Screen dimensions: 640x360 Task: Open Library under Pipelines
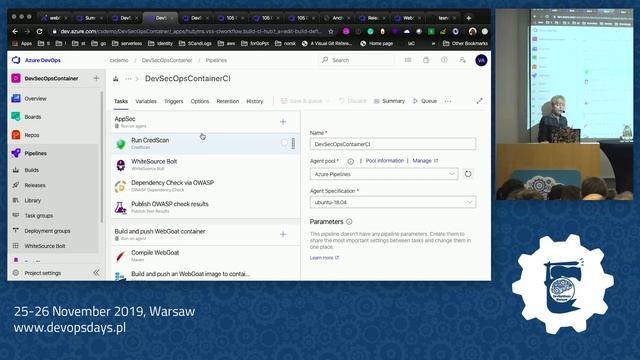pyautogui.click(x=33, y=200)
